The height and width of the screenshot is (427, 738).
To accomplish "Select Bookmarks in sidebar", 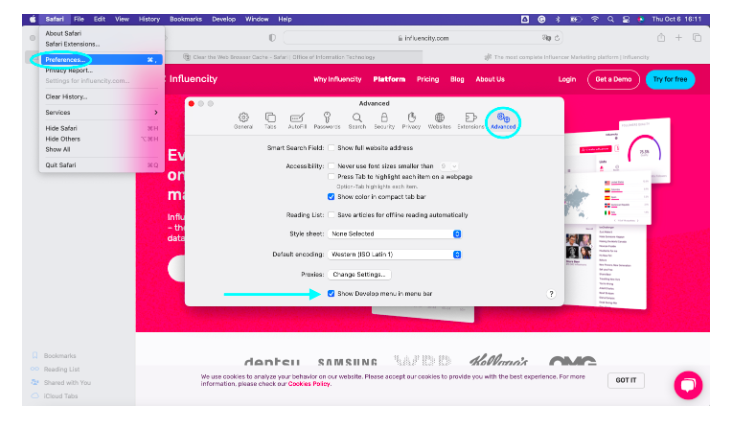I will 60,355.
